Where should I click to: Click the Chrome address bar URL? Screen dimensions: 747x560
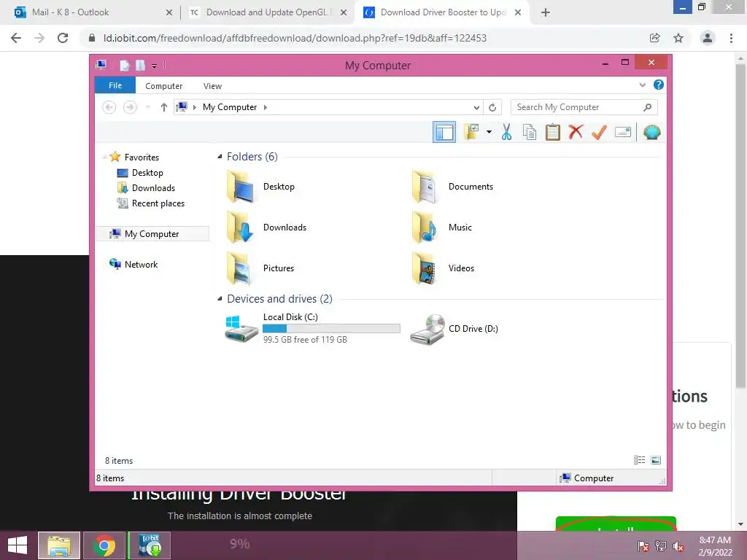pos(295,38)
